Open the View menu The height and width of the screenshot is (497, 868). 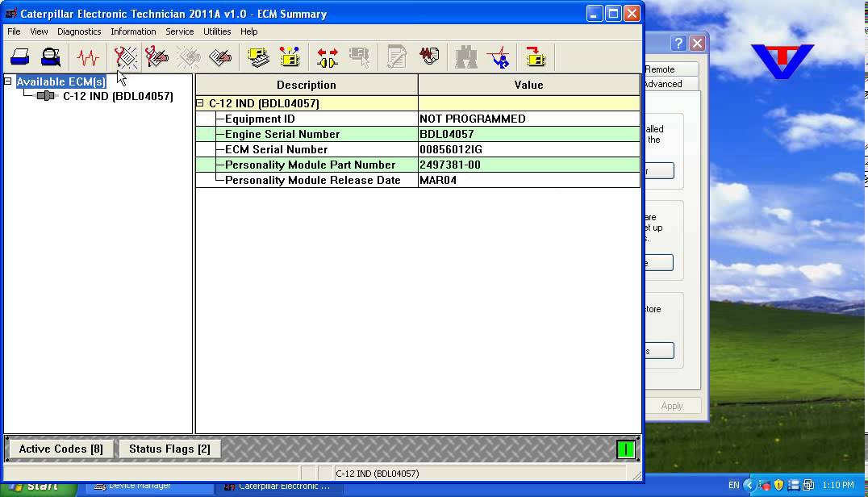pyautogui.click(x=39, y=31)
